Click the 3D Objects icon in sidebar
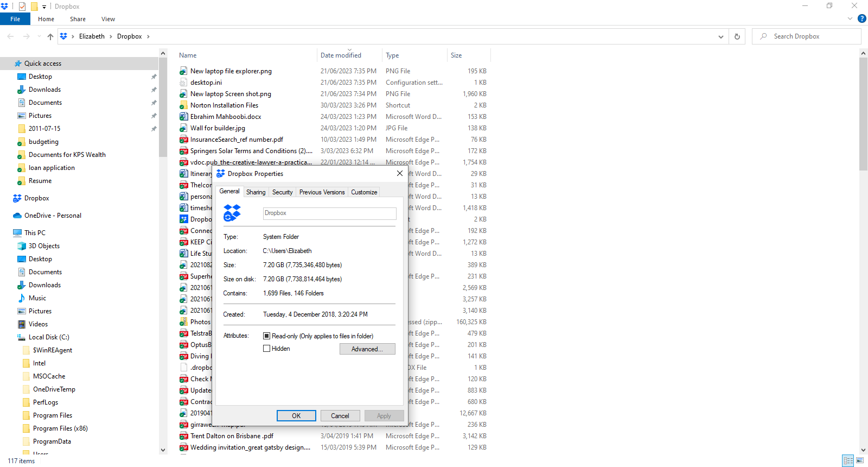868x467 pixels. pos(22,246)
